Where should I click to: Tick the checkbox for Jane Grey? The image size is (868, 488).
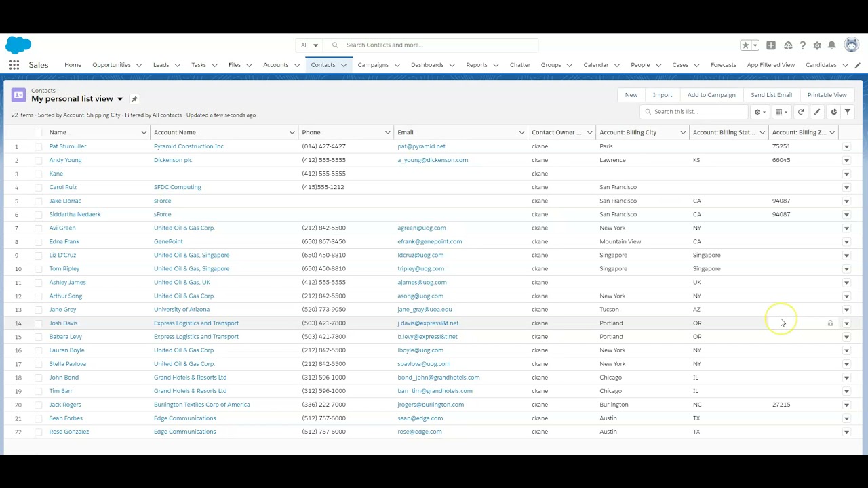(x=38, y=309)
